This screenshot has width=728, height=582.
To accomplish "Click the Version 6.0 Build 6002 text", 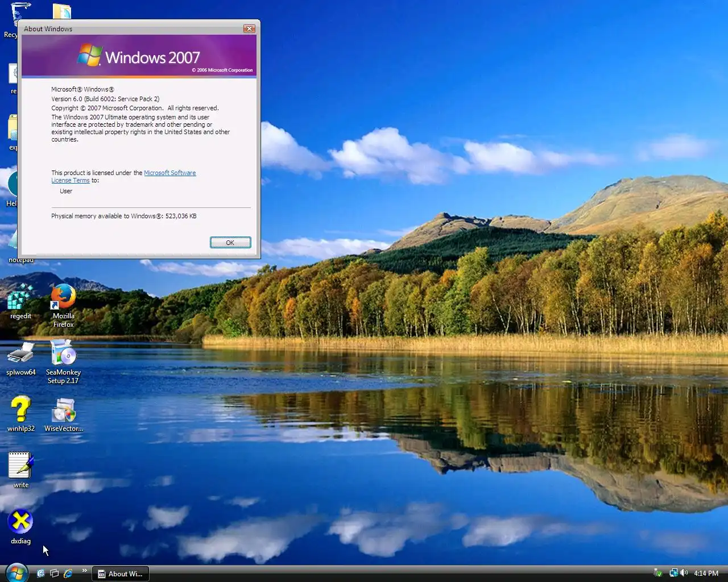I will [x=105, y=99].
